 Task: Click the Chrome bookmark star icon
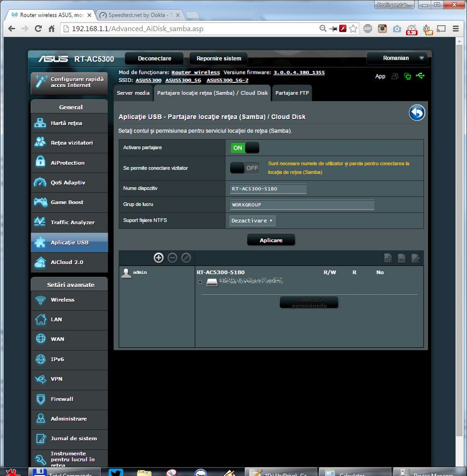353,29
